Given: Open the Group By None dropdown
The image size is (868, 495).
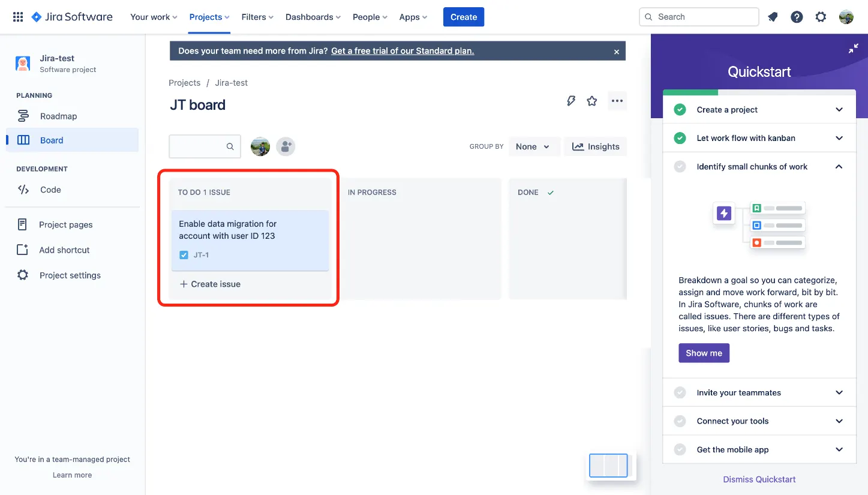Looking at the screenshot, I should coord(533,146).
